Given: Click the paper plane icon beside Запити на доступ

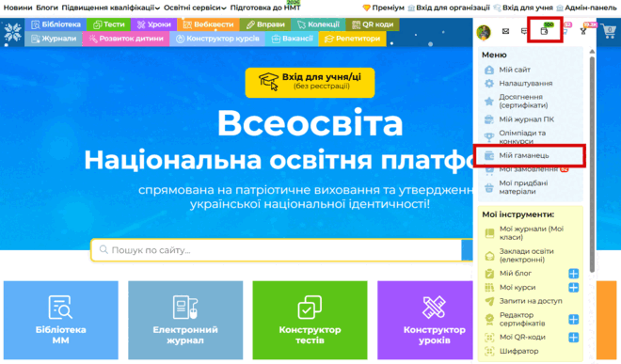Looking at the screenshot, I should point(489,301).
